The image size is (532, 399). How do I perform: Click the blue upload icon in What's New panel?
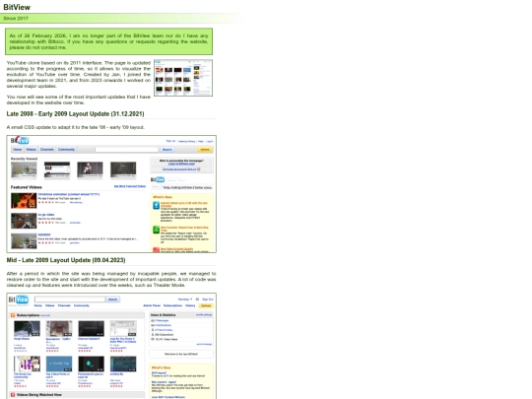(x=156, y=205)
